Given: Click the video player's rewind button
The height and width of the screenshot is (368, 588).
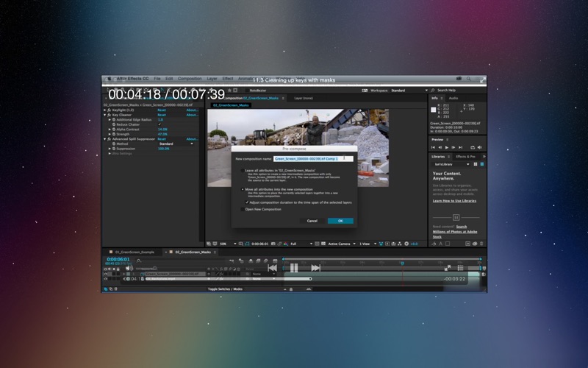Looking at the screenshot, I should coord(273,268).
